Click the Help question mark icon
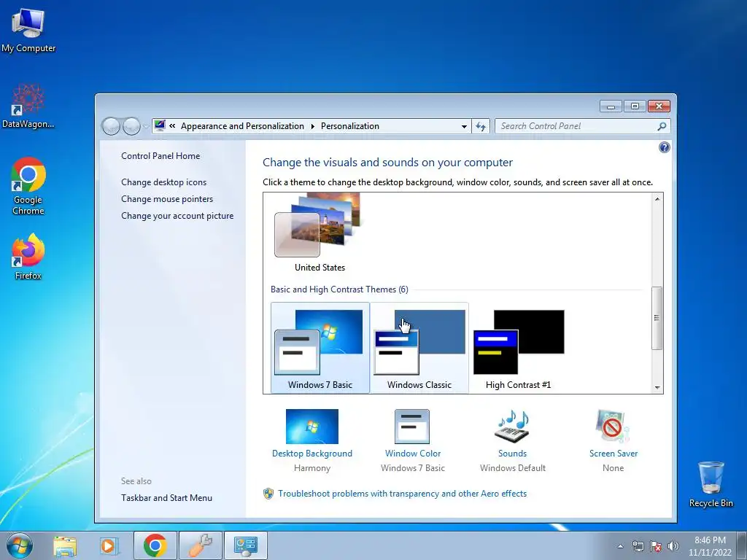Screen dimensions: 747x560 (x=664, y=147)
